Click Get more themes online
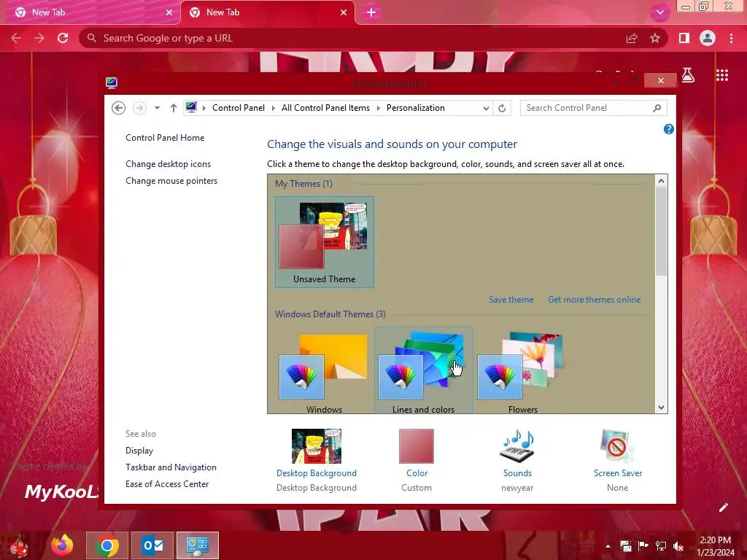 [x=594, y=300]
